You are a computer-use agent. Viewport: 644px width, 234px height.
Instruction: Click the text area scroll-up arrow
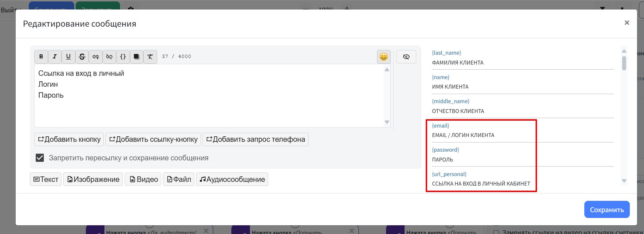click(x=387, y=69)
